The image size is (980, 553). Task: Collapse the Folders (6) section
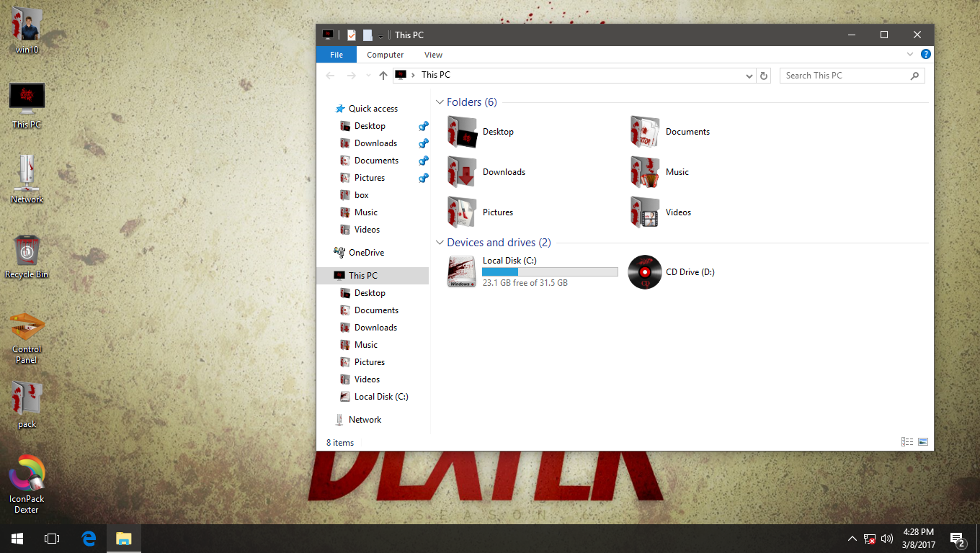point(440,102)
